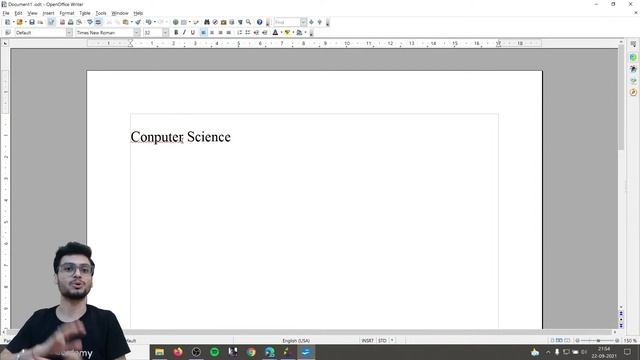The width and height of the screenshot is (640, 360).
Task: Align text right
Action: coord(220,33)
